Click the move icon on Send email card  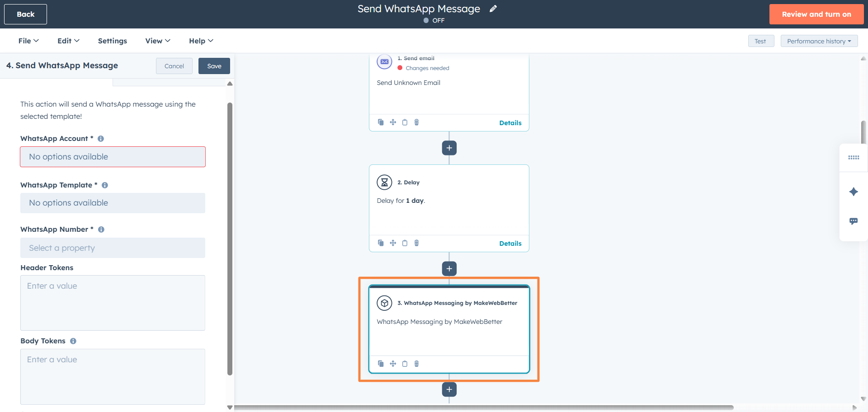[x=393, y=122]
